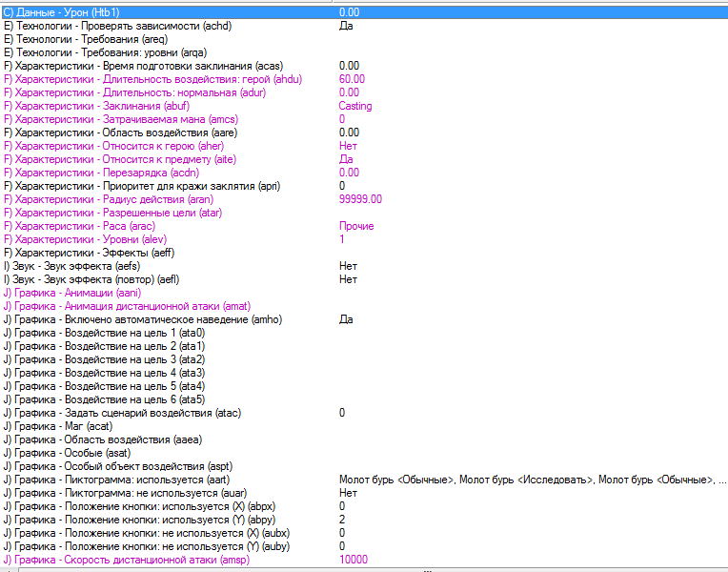Select 'Характеристики - Эффекты (aeff)' row
This screenshot has height=572, width=728.
(364, 254)
